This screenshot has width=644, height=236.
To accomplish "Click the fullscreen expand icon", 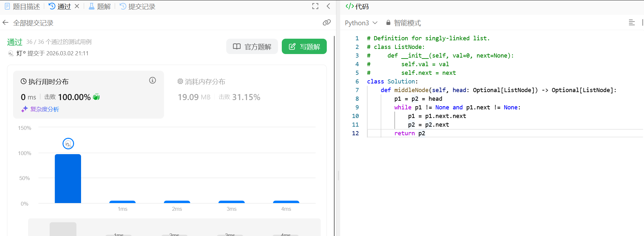I will 315,6.
